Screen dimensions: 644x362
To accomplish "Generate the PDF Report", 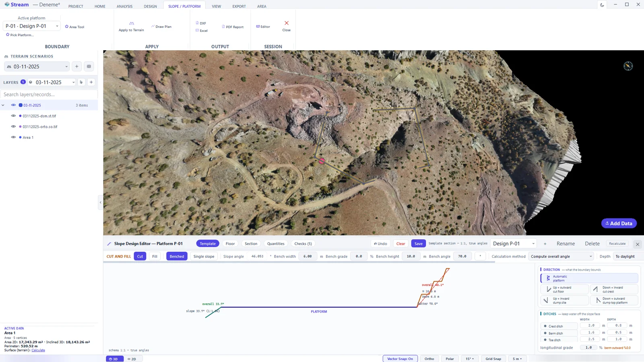I will 233,27.
